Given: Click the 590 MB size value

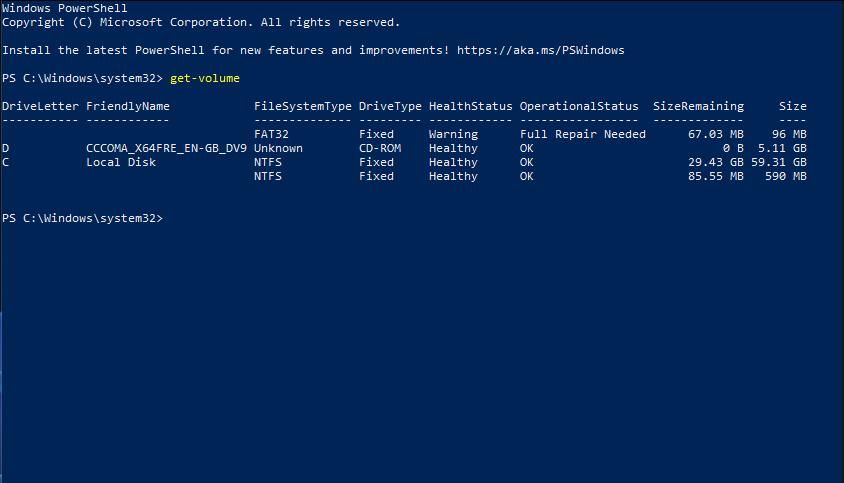Looking at the screenshot, I should (x=786, y=176).
